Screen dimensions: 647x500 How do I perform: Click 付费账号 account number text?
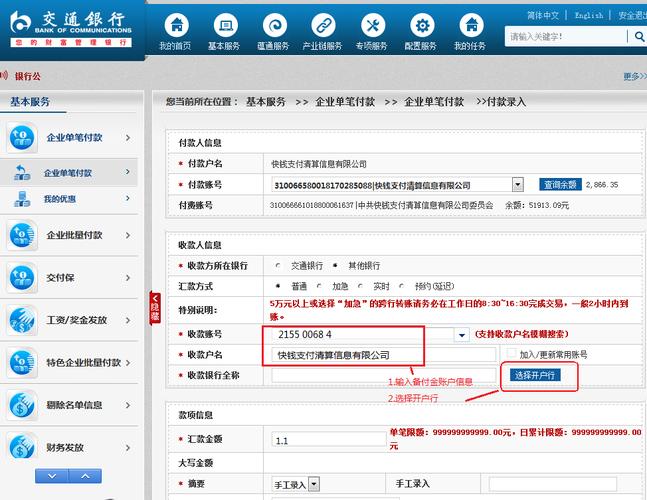tap(312, 205)
